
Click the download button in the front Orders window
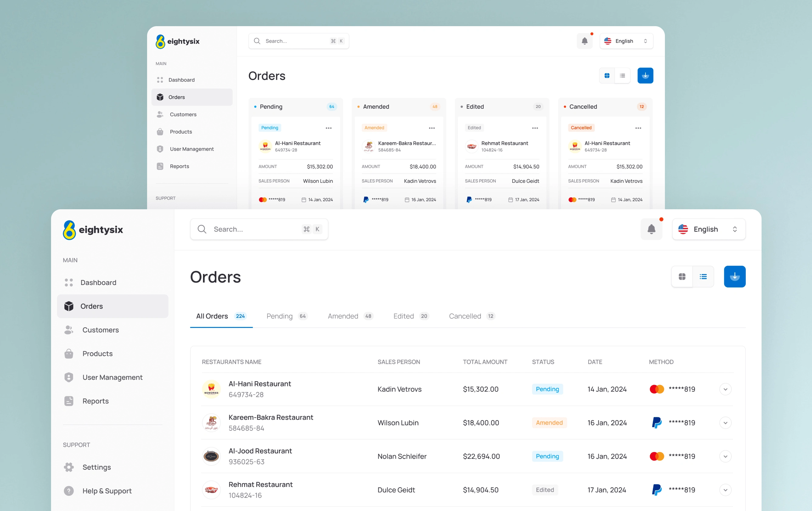735,276
